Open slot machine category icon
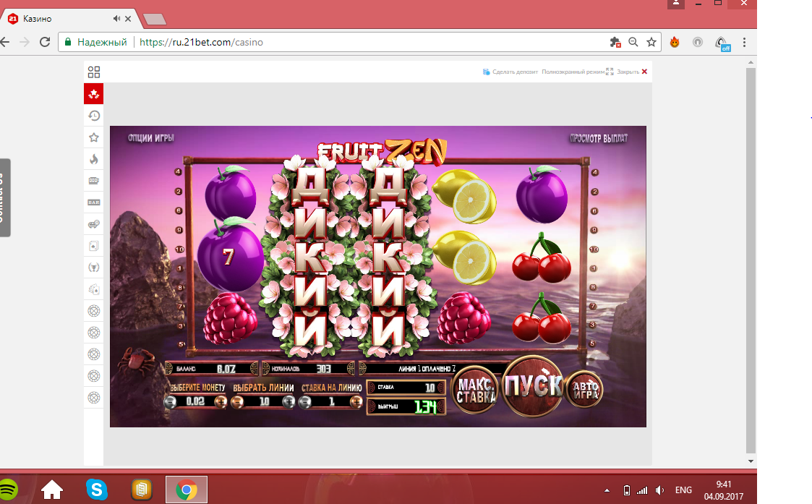This screenshot has width=812, height=504. [x=94, y=181]
